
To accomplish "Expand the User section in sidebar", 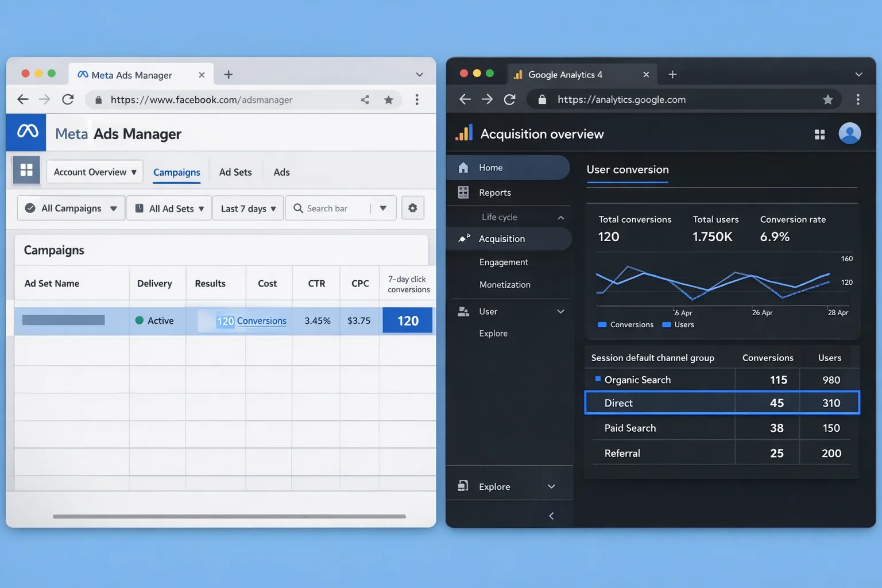I will click(x=560, y=312).
